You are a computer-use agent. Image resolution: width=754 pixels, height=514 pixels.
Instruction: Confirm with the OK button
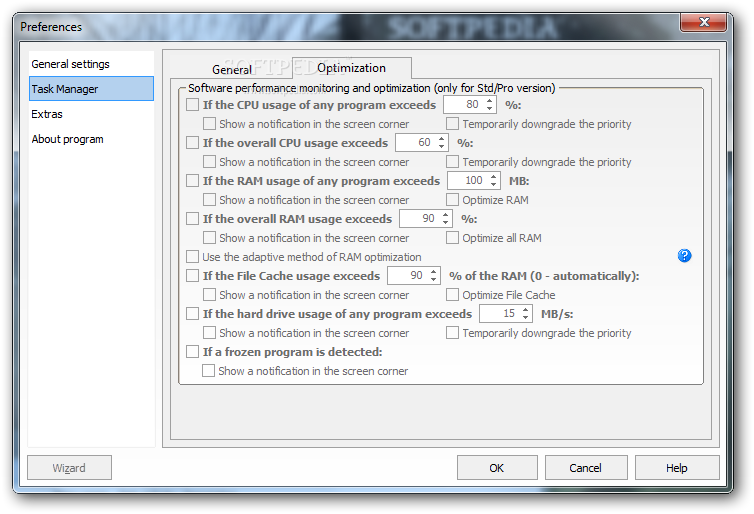coord(497,468)
